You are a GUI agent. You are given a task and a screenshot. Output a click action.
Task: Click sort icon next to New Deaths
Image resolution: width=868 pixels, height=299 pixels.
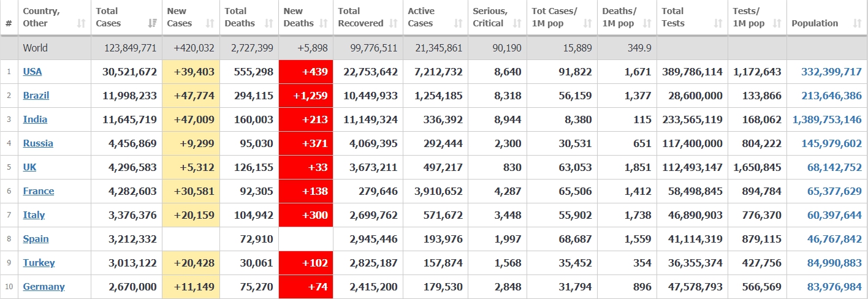[x=323, y=23]
